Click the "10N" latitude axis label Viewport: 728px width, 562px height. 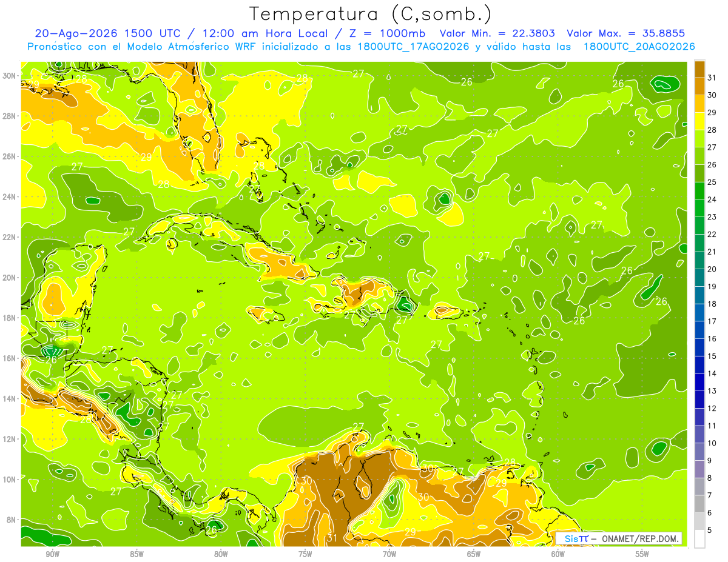9,480
